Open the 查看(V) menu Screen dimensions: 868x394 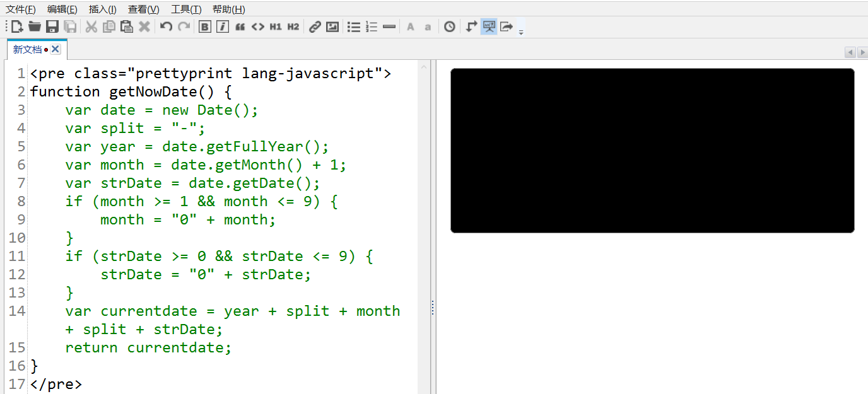coord(144,9)
